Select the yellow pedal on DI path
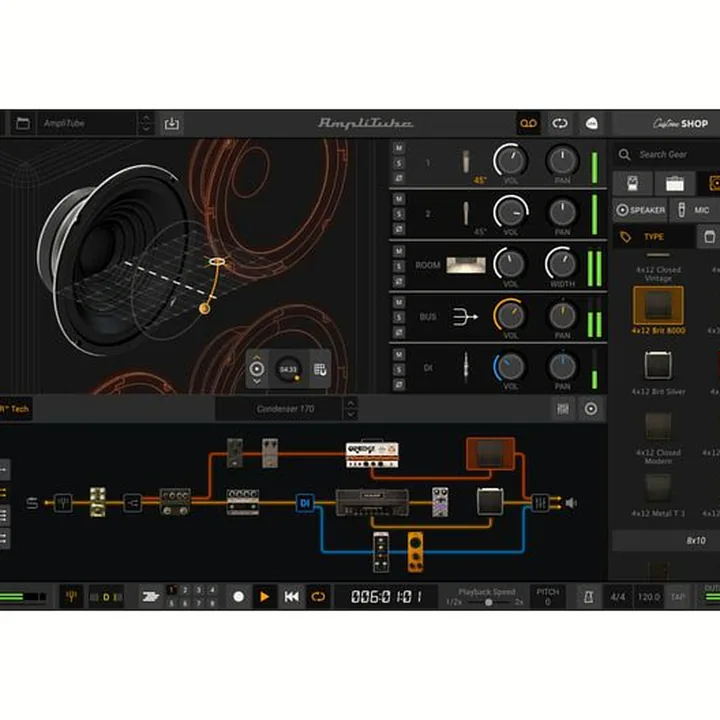Viewport: 720px width, 720px height. (416, 552)
